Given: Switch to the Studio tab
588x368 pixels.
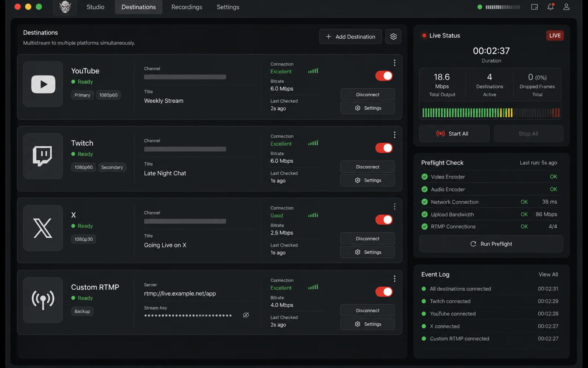Looking at the screenshot, I should (95, 7).
